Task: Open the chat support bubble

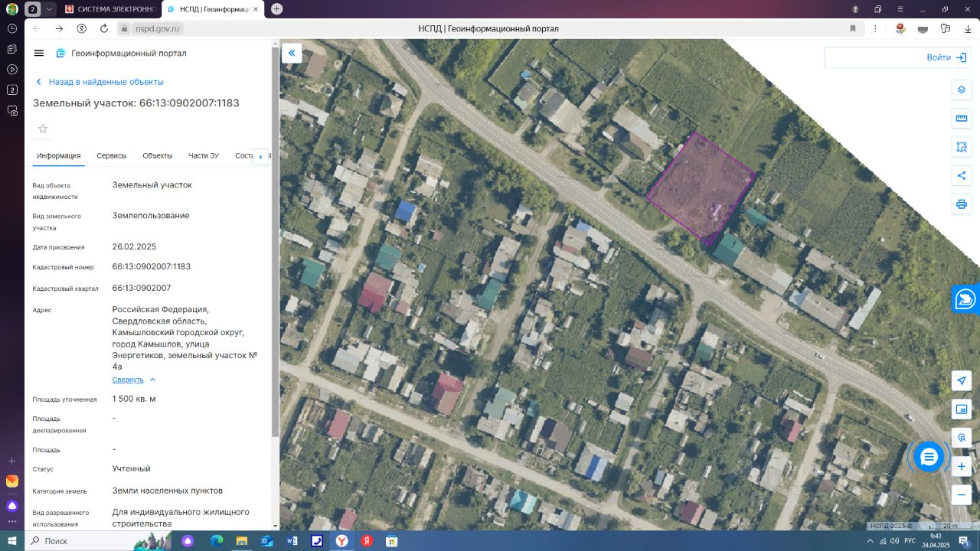Action: [x=929, y=457]
